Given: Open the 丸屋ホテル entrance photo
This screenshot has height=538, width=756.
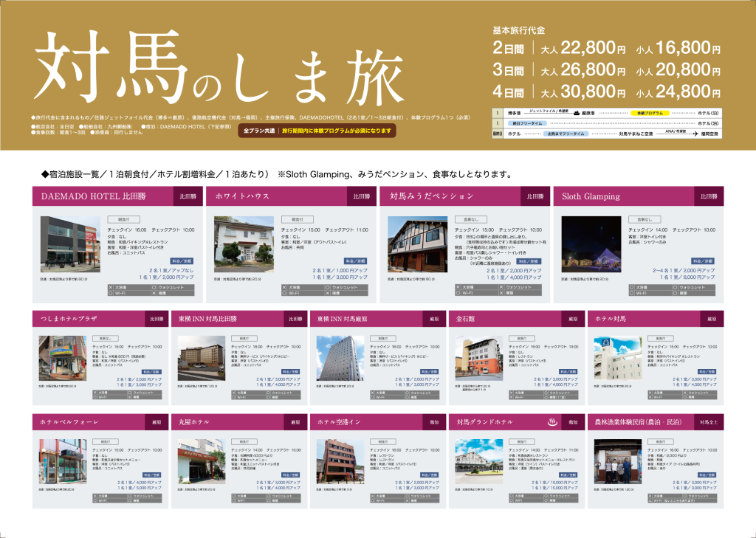Looking at the screenshot, I should coord(202,461).
